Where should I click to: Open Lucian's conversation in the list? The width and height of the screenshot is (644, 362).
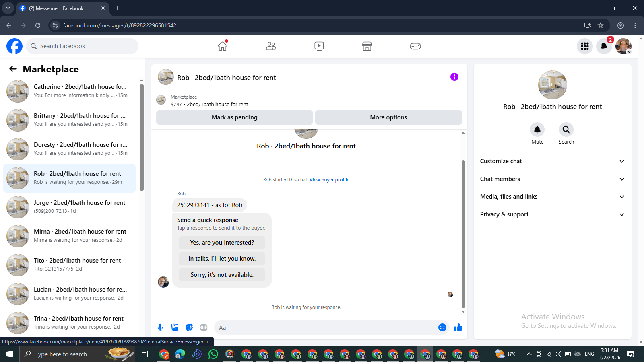coord(69,294)
